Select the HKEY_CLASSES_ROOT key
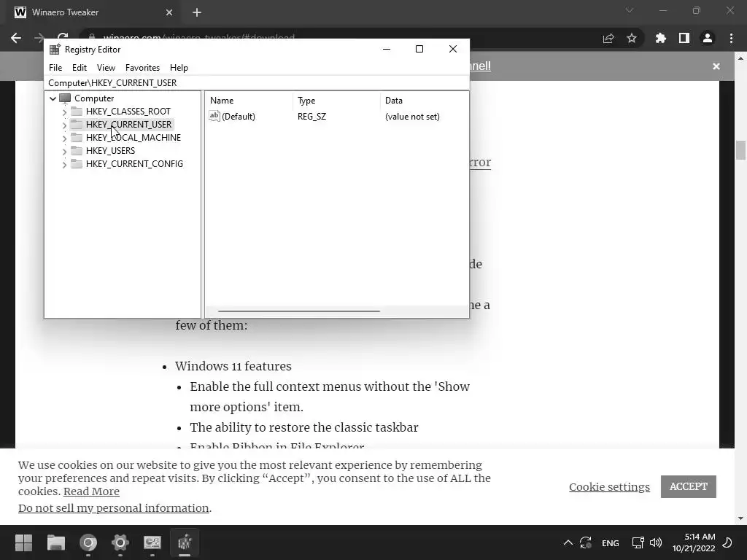Viewport: 747px width, 560px height. coord(128,112)
